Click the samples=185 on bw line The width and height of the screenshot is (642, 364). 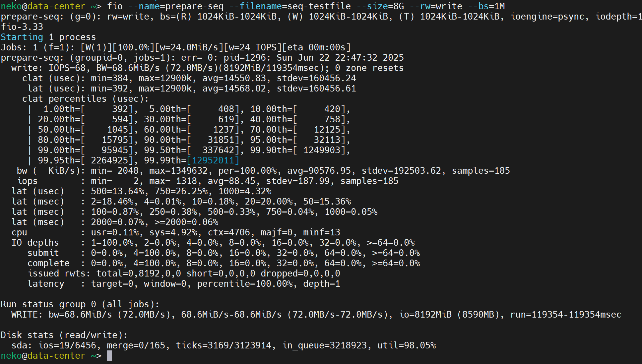pyautogui.click(x=481, y=171)
